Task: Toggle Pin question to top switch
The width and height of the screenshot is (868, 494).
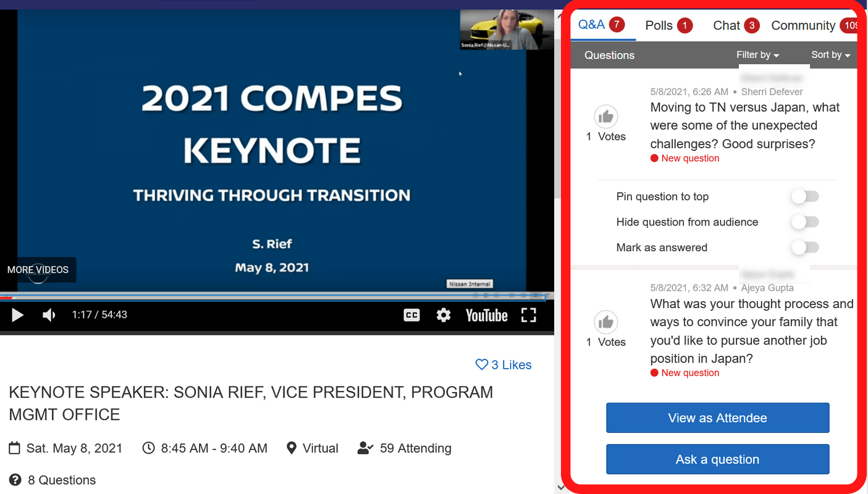Action: pyautogui.click(x=805, y=196)
